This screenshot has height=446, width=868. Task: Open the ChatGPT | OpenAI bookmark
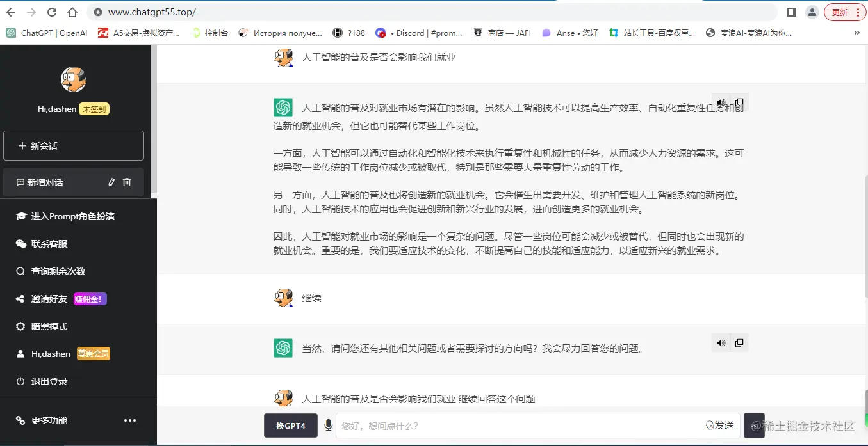[47, 33]
